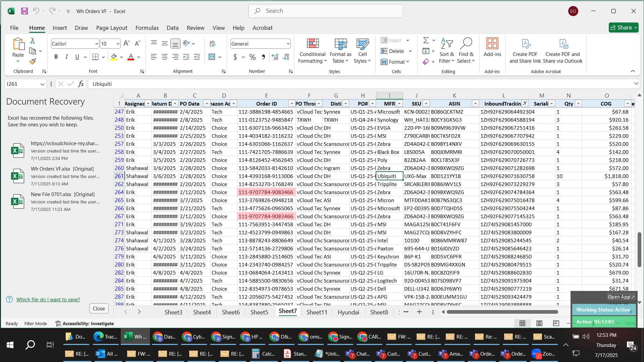
Task: Toggle Middle Align alignment
Action: (x=165, y=44)
